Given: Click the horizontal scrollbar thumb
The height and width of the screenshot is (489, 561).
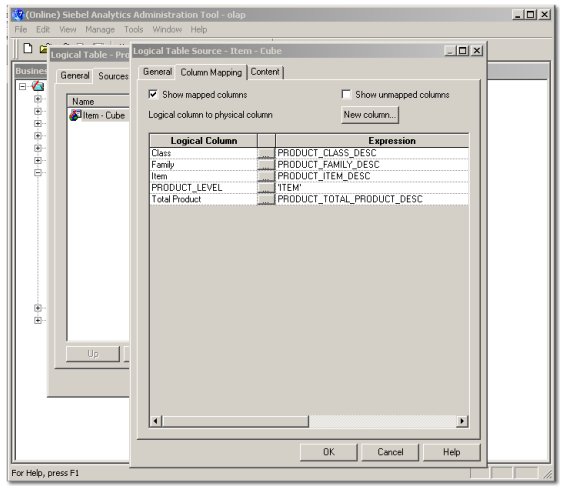Looking at the screenshot, I should (x=235, y=421).
